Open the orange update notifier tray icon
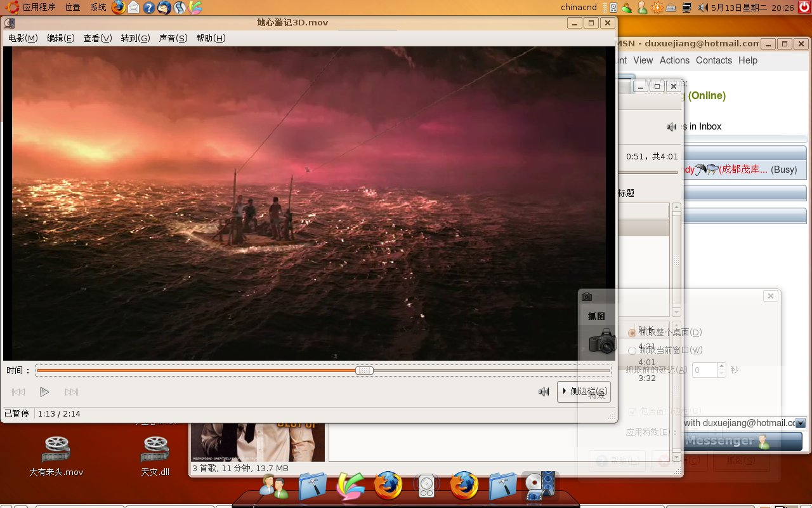 [x=657, y=8]
